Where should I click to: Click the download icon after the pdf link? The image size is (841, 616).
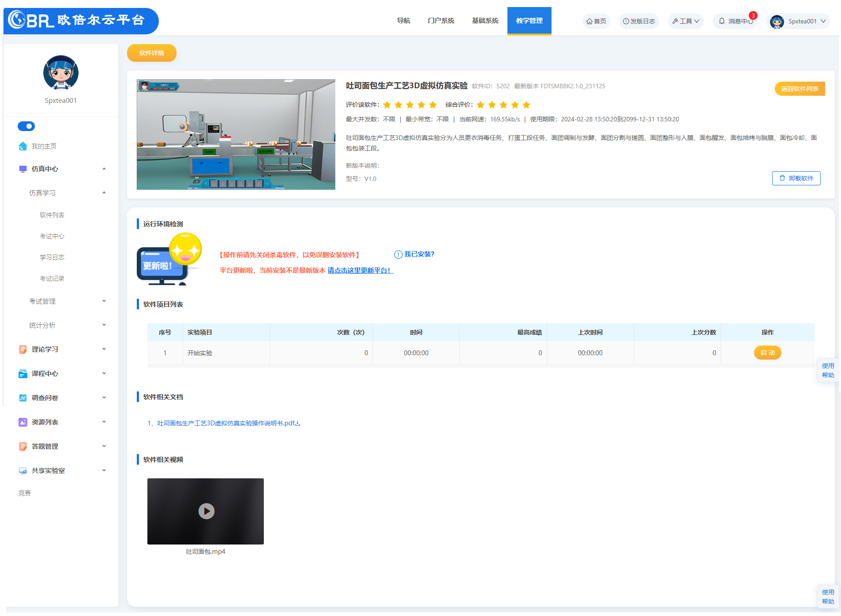297,423
